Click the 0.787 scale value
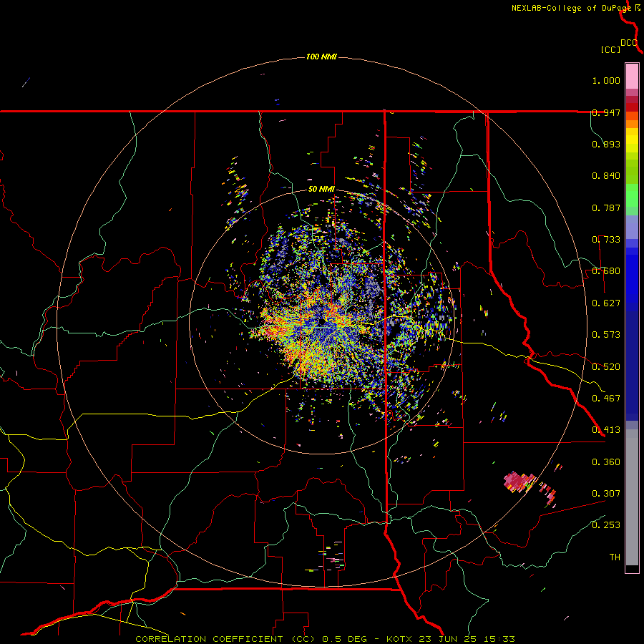This screenshot has height=644, width=644. pos(606,208)
